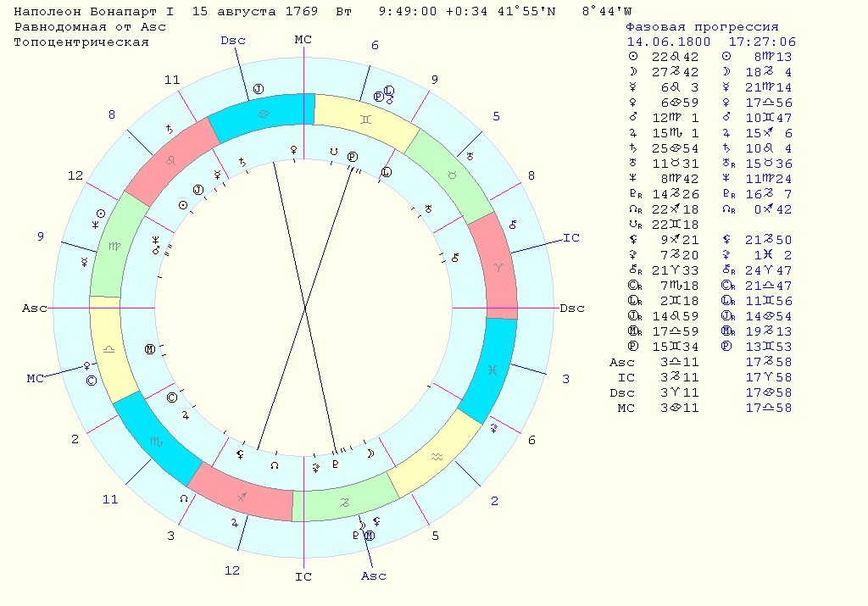Image resolution: width=868 pixels, height=606 pixels.
Task: Select the black Neptune symbol in the table
Action: pyautogui.click(x=633, y=178)
